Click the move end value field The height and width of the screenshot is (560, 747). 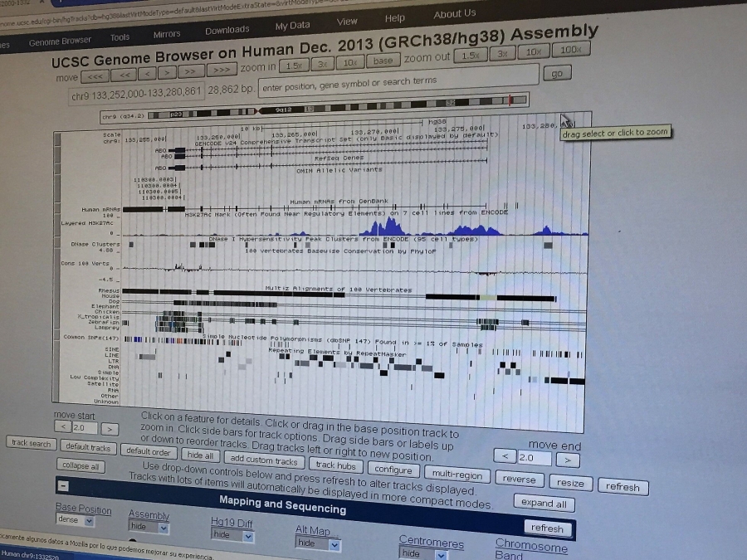(x=535, y=458)
